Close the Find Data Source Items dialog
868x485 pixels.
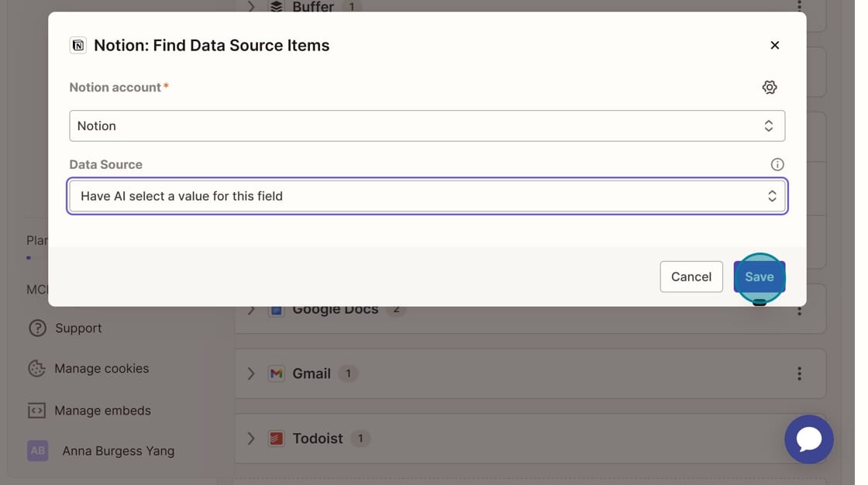coord(774,46)
